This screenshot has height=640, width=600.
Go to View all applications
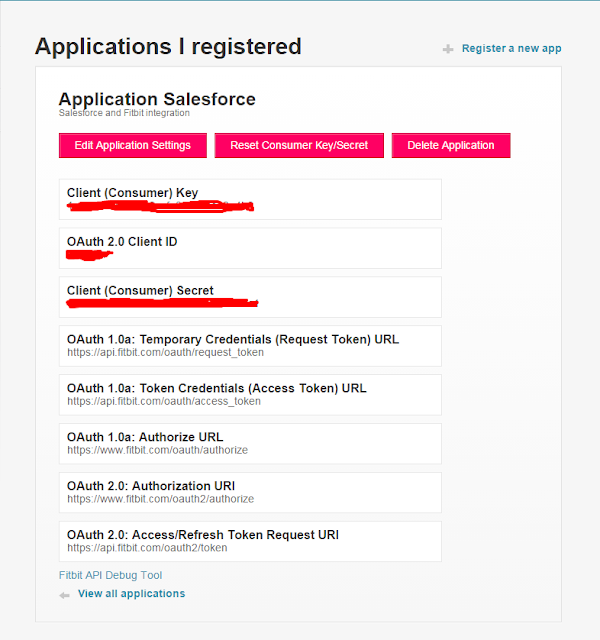coord(131,593)
